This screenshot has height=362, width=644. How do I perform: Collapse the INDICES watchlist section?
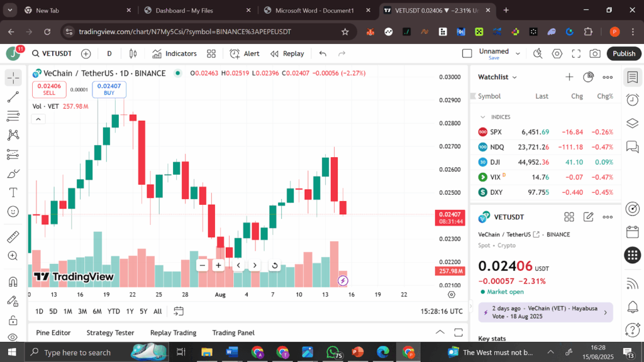pyautogui.click(x=482, y=117)
